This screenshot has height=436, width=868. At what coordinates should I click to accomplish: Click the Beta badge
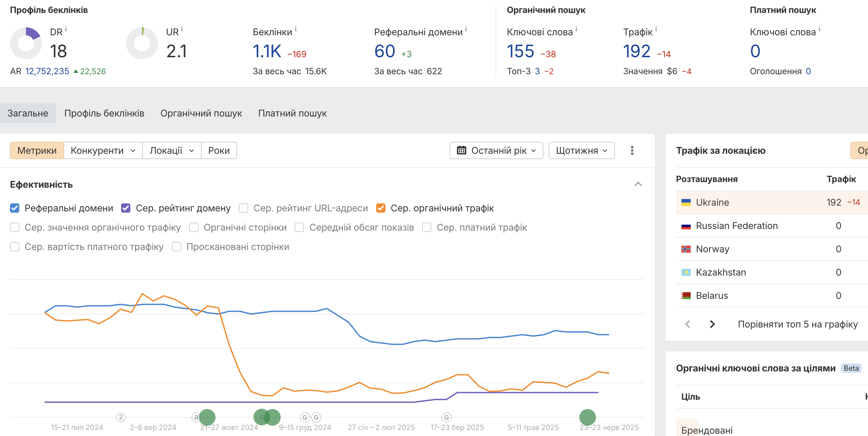(x=851, y=368)
